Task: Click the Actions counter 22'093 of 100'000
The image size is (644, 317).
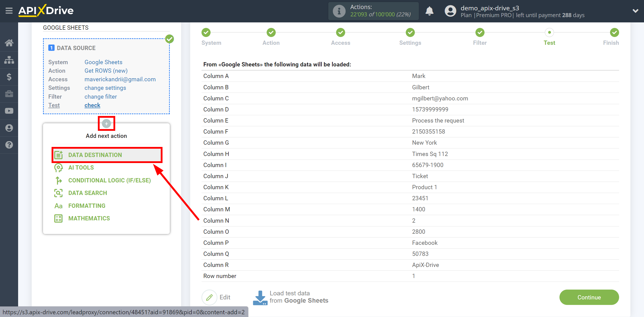Action: [x=380, y=15]
